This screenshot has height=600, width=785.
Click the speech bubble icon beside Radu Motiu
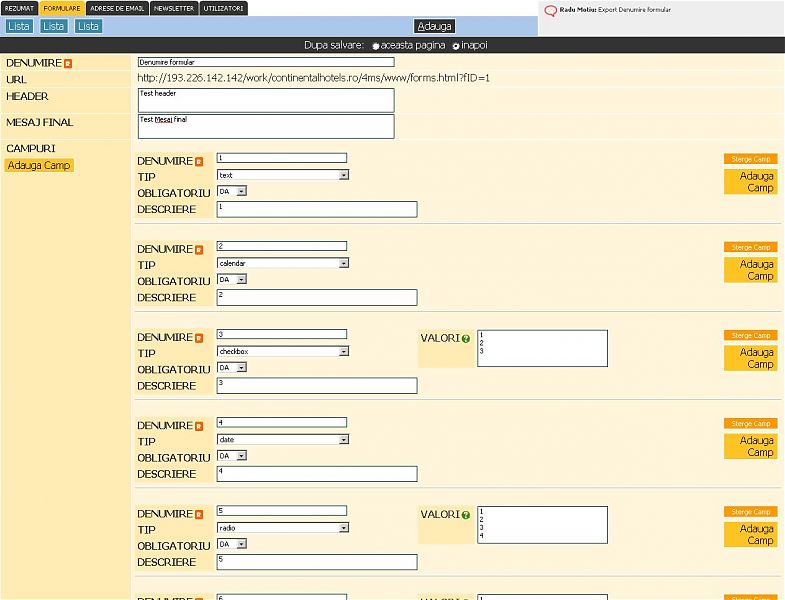tap(550, 11)
